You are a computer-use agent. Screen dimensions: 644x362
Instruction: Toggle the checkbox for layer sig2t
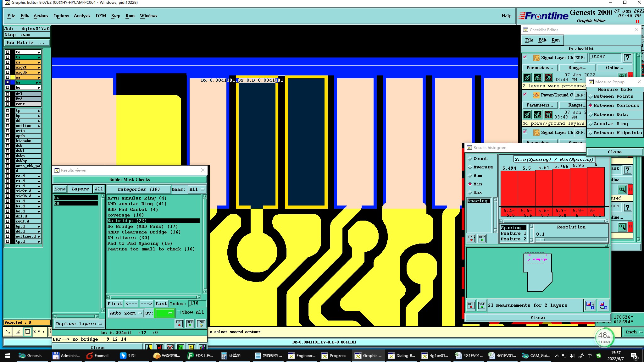point(8,67)
